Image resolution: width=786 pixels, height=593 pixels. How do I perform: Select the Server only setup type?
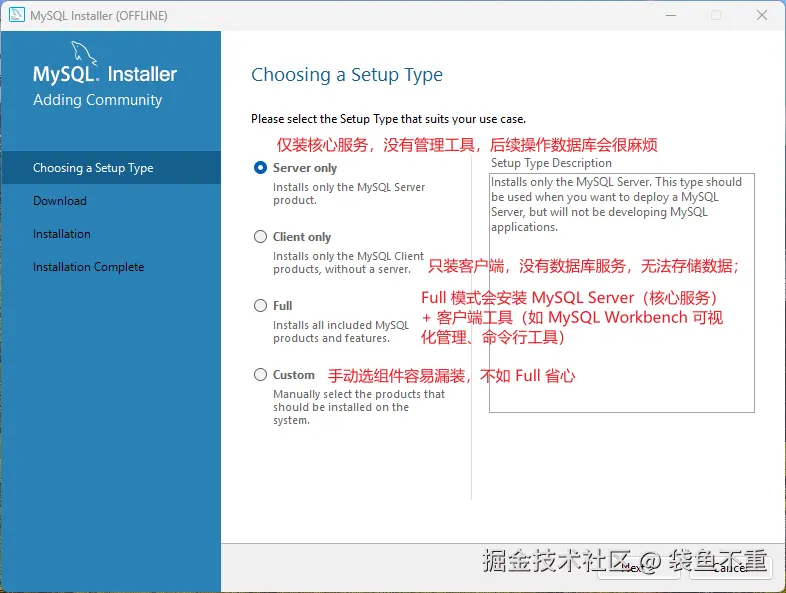(260, 167)
